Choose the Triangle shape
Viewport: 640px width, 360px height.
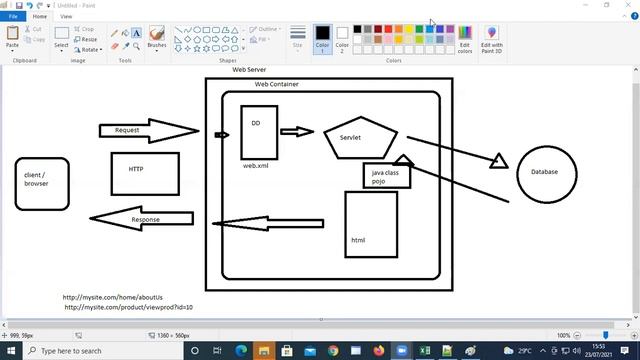(x=235, y=30)
